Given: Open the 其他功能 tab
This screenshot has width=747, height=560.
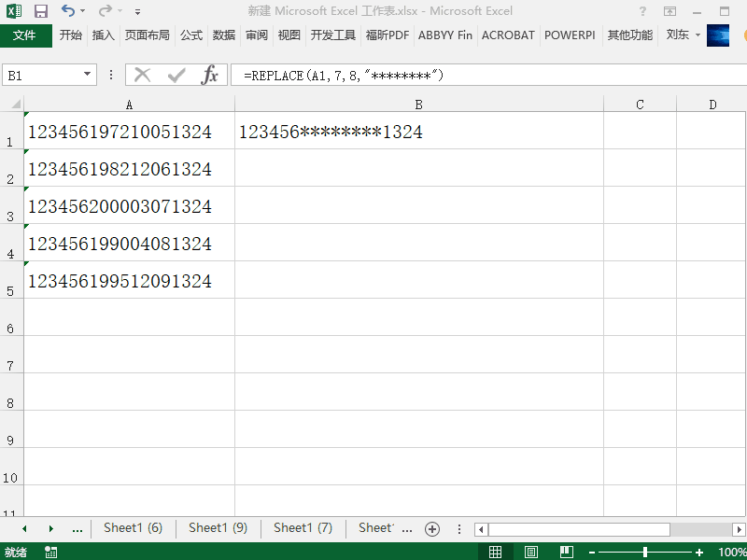Looking at the screenshot, I should [x=629, y=35].
